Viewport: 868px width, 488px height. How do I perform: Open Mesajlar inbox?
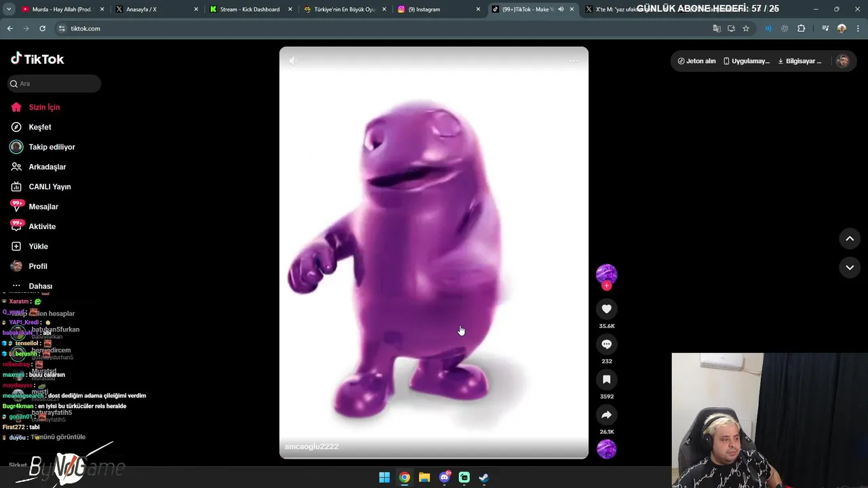pyautogui.click(x=43, y=207)
